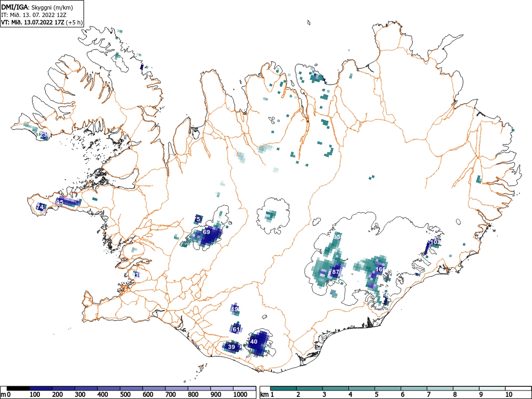This screenshot has height=399, width=532.
Task: Click the '100' metre legend label
Action: (x=35, y=395)
